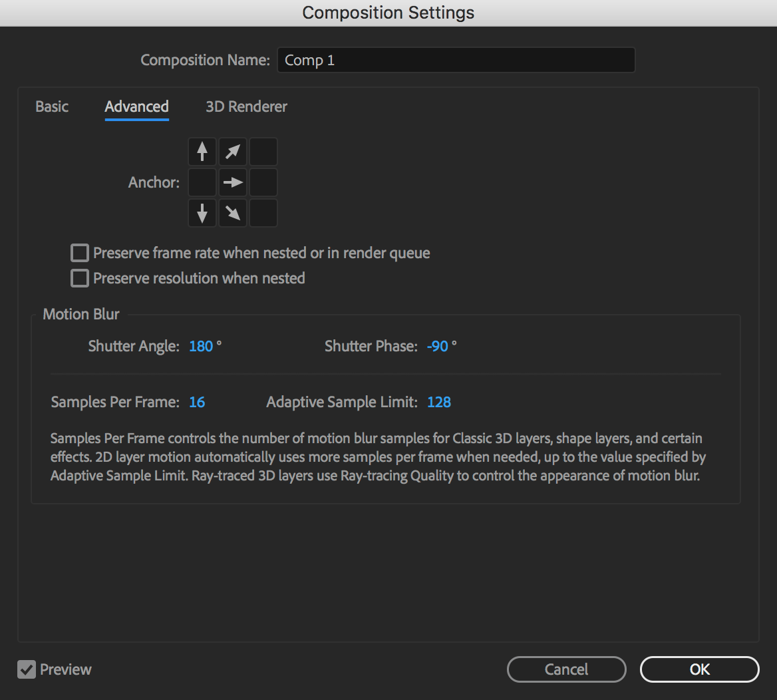777x700 pixels.
Task: Click the up-right diagonal arrow anchor cell
Action: pyautogui.click(x=233, y=152)
